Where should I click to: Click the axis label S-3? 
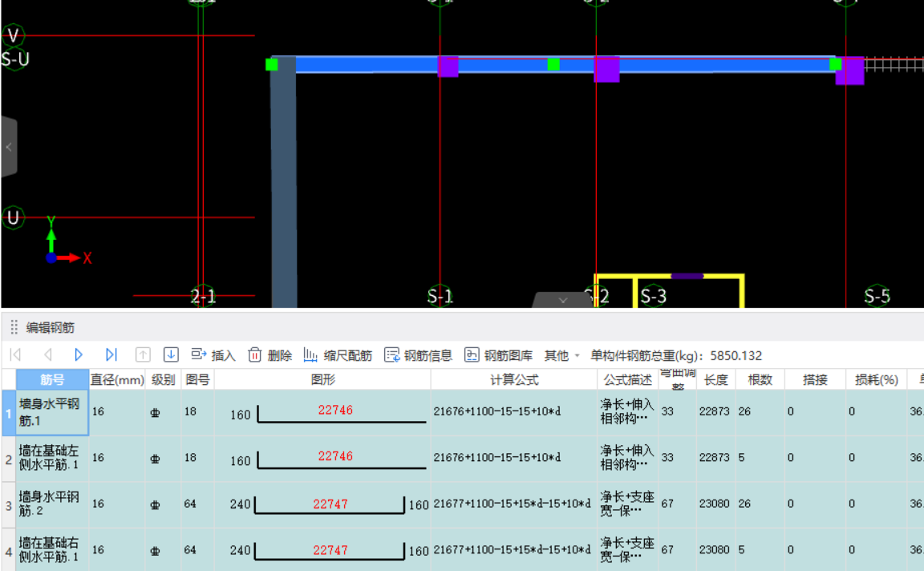pos(653,296)
